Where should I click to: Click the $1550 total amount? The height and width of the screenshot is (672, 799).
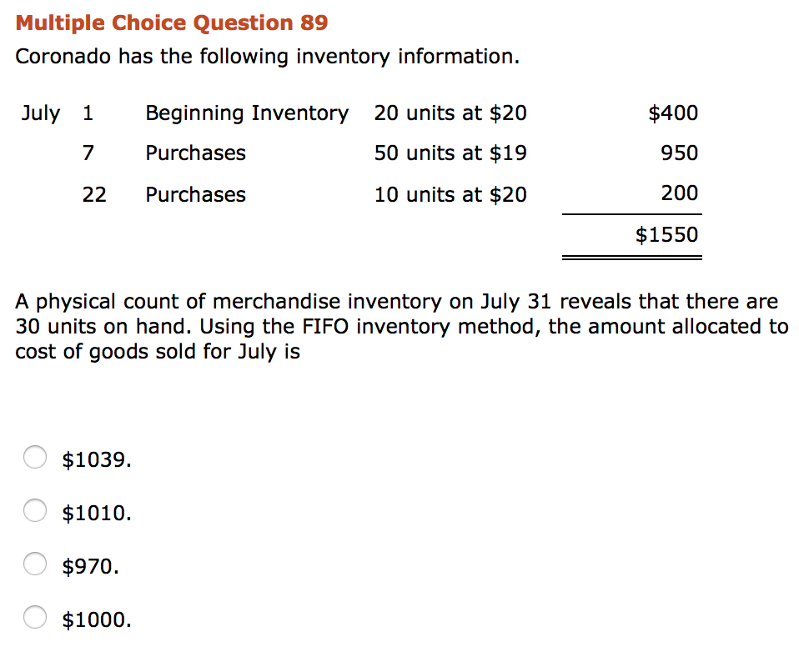click(667, 234)
